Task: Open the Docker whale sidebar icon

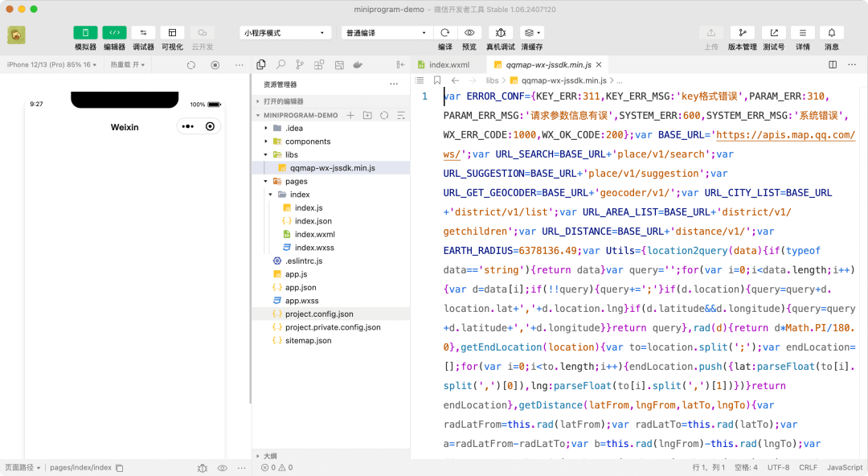Action: [x=358, y=65]
